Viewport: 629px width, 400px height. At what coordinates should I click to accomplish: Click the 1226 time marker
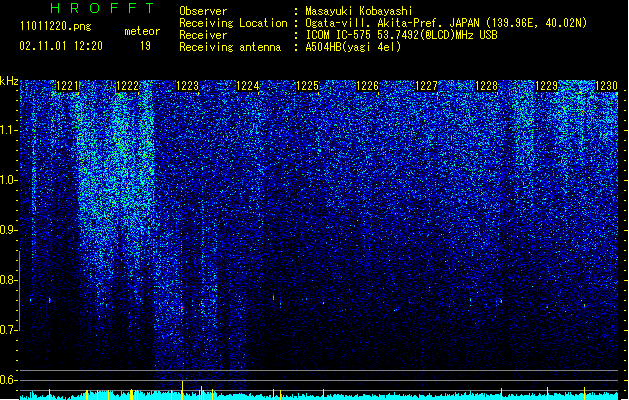pyautogui.click(x=367, y=86)
